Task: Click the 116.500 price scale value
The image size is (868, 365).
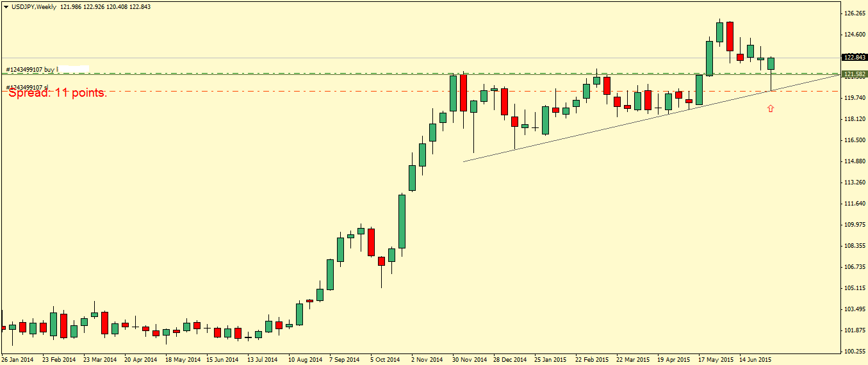Action: click(x=856, y=140)
